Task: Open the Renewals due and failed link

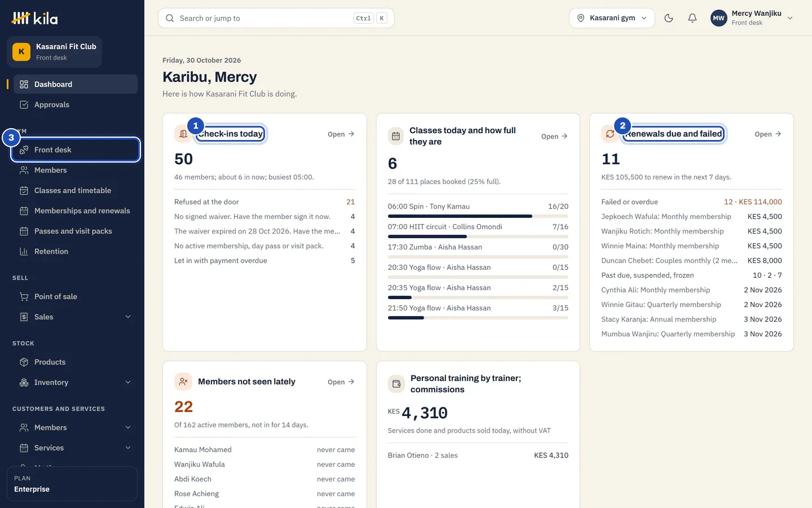Action: (x=768, y=134)
